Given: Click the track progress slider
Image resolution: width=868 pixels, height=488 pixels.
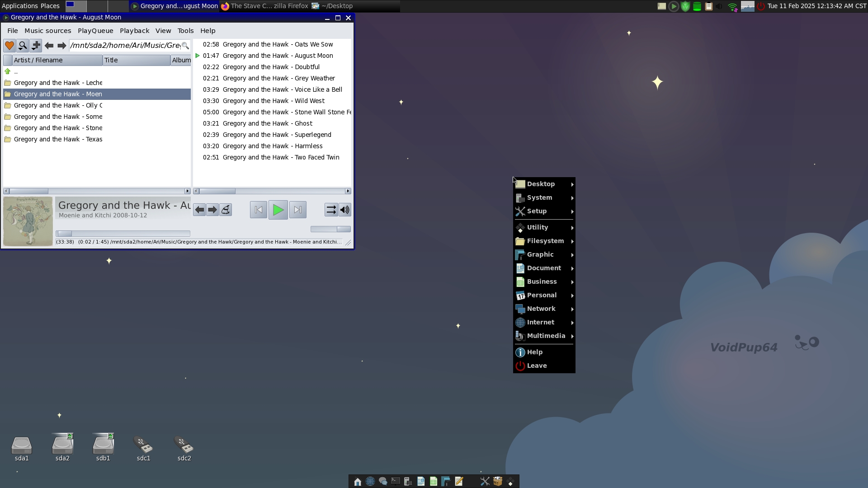Looking at the screenshot, I should (123, 234).
